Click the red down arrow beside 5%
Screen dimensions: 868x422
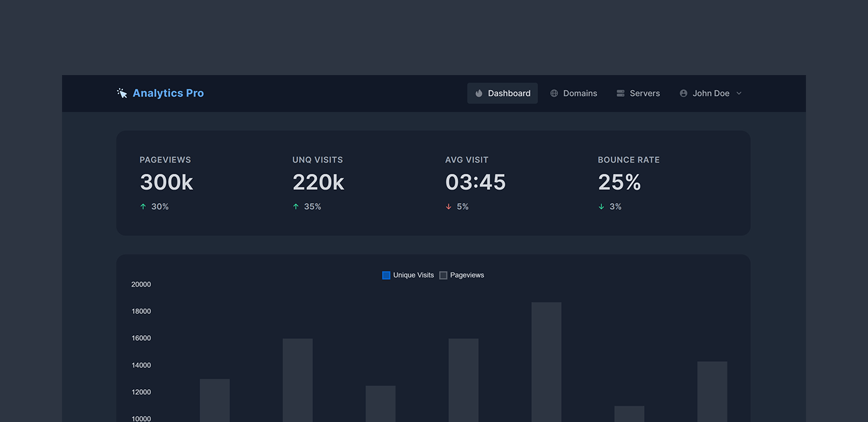pos(448,206)
